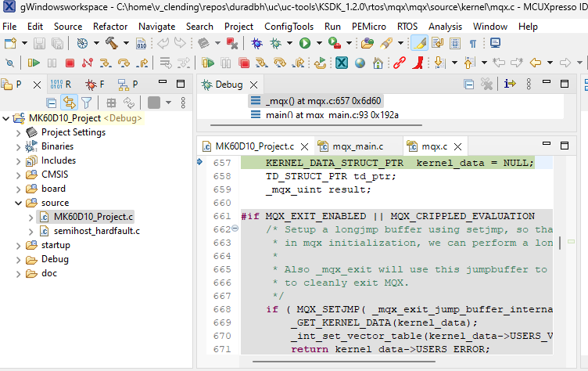Open the RTOS menu

tap(407, 27)
